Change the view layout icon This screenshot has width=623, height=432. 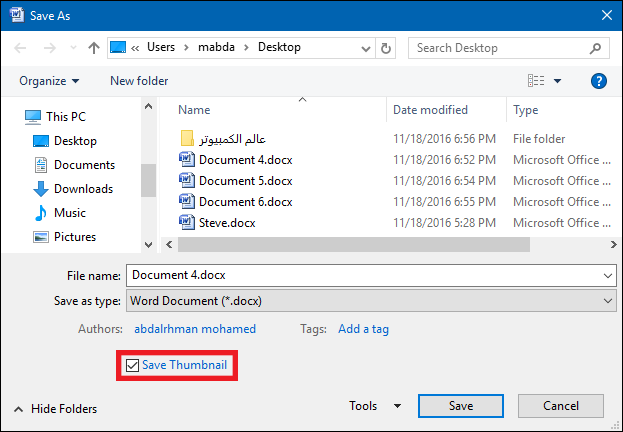click(536, 81)
